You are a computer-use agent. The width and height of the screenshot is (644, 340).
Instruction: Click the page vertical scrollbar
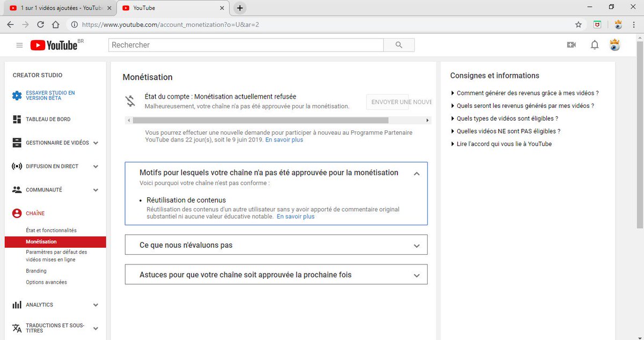click(x=640, y=134)
